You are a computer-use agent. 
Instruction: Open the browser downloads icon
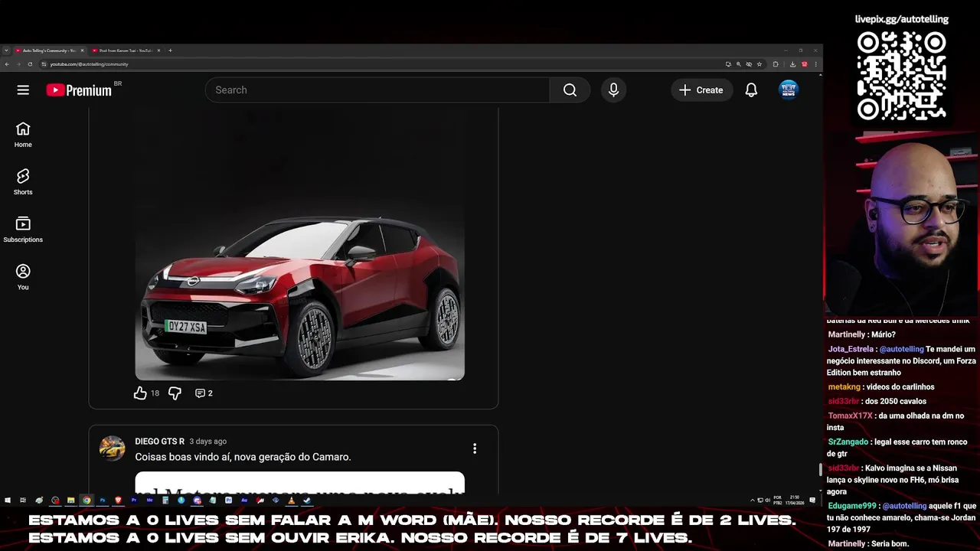point(792,64)
